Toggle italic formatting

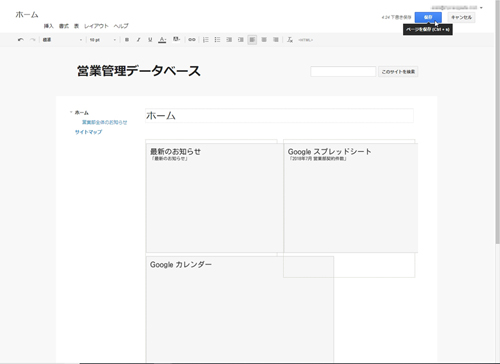pyautogui.click(x=138, y=40)
